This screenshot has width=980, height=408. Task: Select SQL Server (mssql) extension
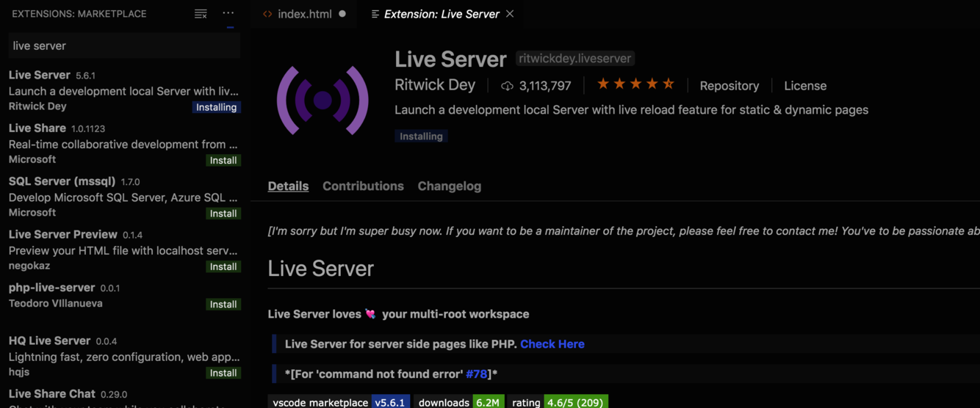coord(124,197)
